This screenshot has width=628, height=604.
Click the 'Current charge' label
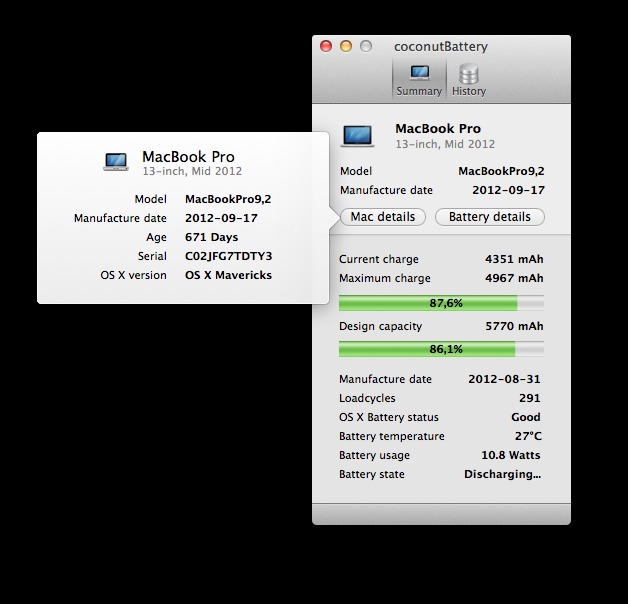tap(379, 259)
